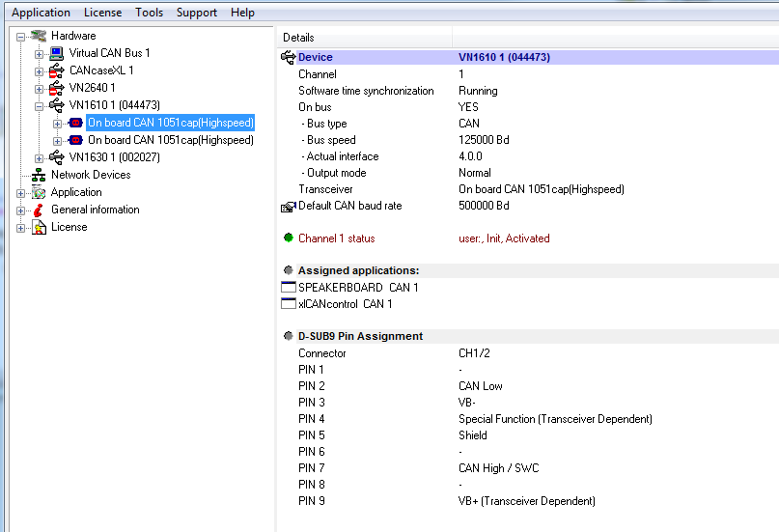Screen dimensions: 779x532
Task: Expand the unselected On board CAN 1051cap channel
Action: 57,141
